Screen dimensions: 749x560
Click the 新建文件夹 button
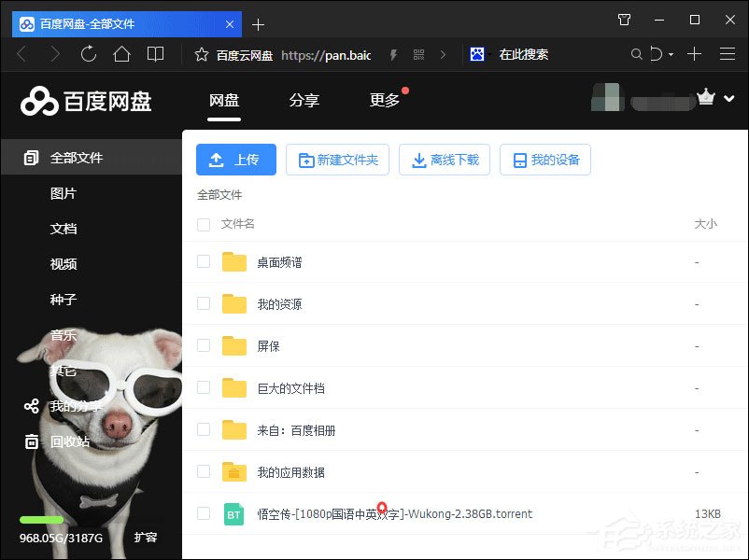(x=337, y=160)
